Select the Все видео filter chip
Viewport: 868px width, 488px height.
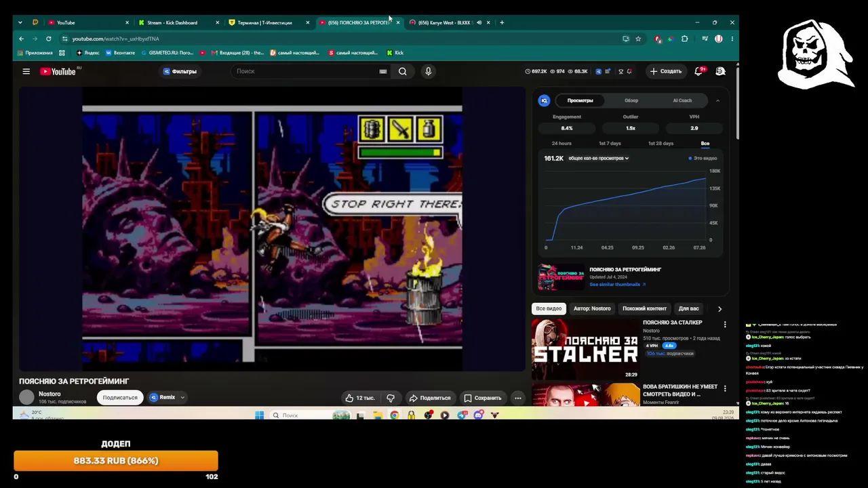click(549, 308)
